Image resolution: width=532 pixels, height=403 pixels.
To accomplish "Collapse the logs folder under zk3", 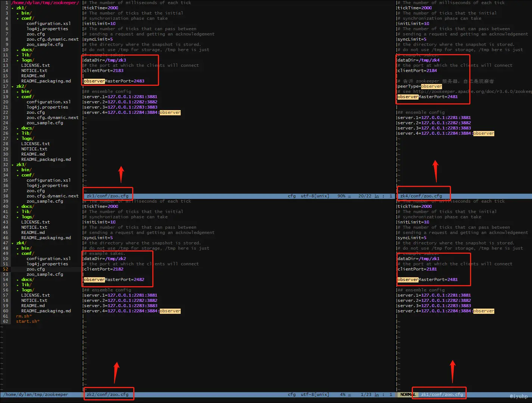I will (27, 217).
